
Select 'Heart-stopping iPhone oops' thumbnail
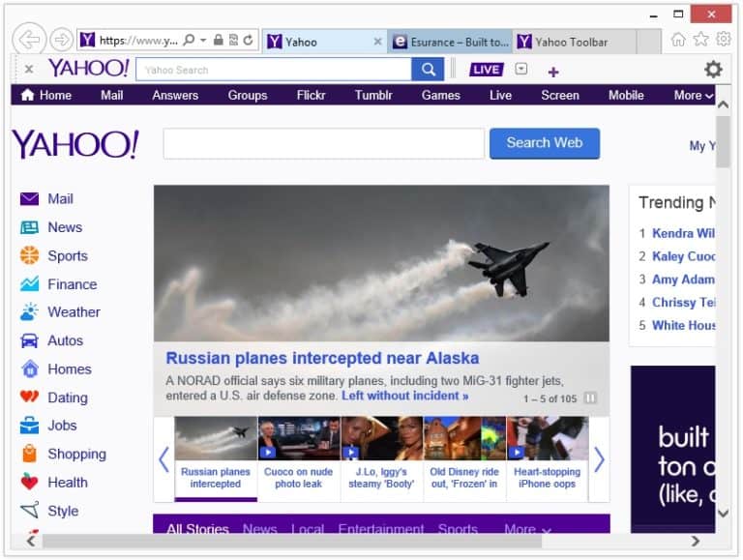pos(548,457)
